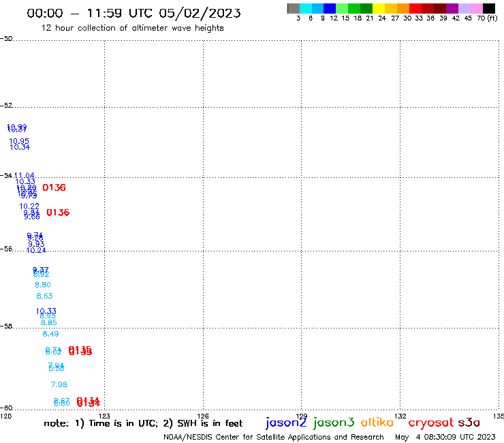504x443 pixels.
Task: Click the '45' legend scale label
Action: click(468, 18)
